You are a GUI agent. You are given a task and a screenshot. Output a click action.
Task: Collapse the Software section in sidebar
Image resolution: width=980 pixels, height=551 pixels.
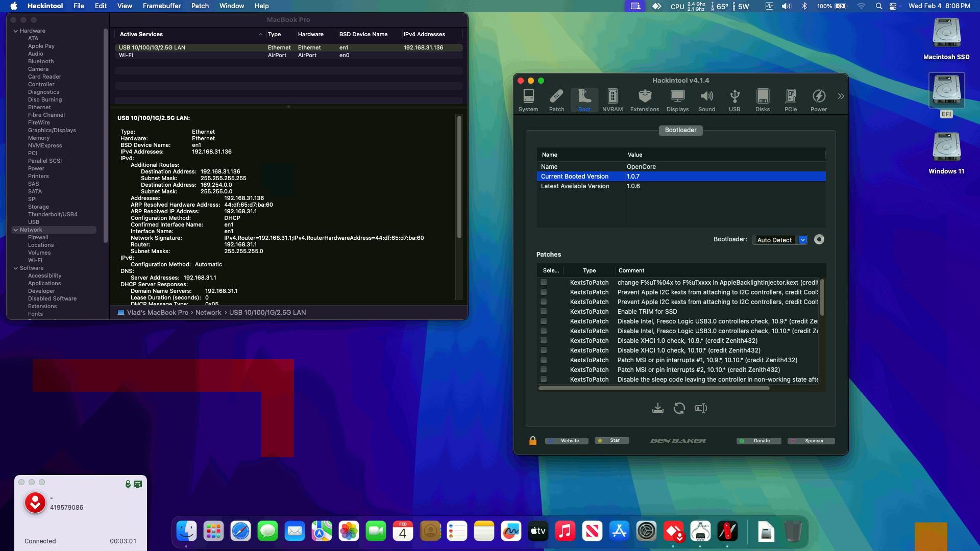(15, 268)
